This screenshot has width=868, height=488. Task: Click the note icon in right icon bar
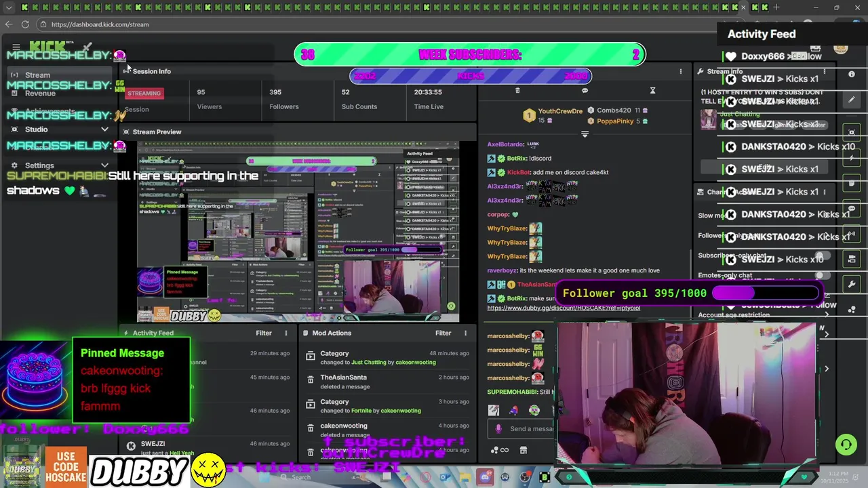pos(852,184)
